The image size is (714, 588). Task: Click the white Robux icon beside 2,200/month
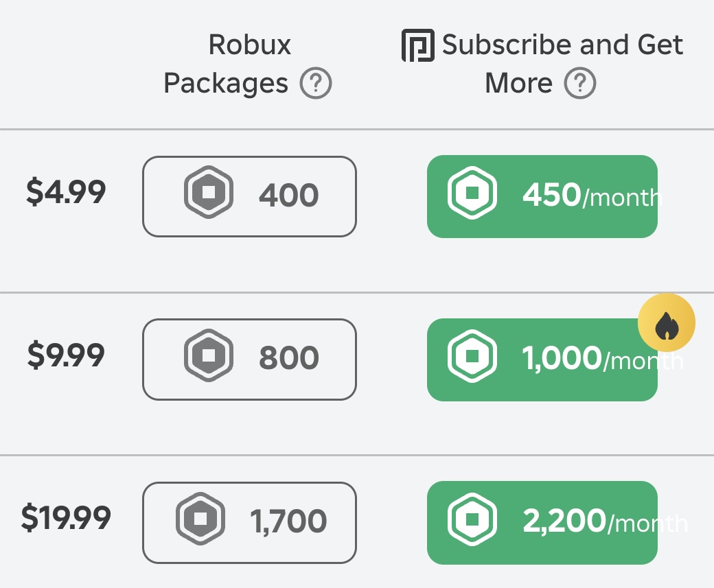coord(472,519)
